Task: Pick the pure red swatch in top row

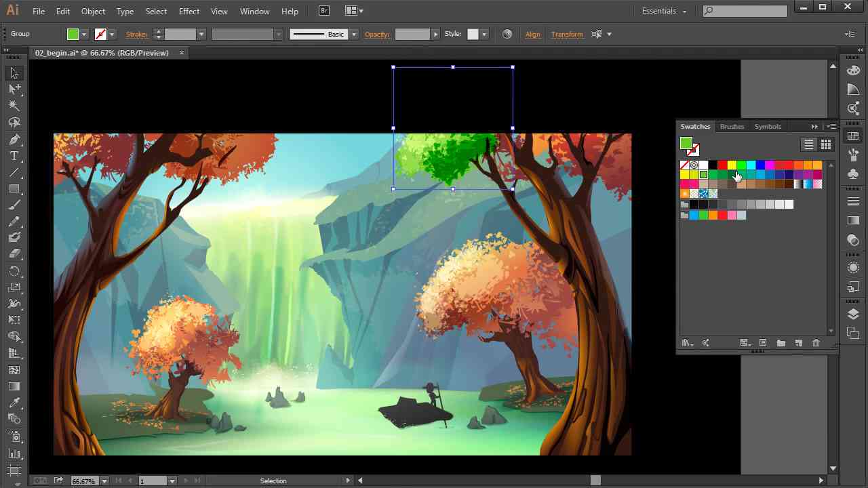Action: point(722,165)
